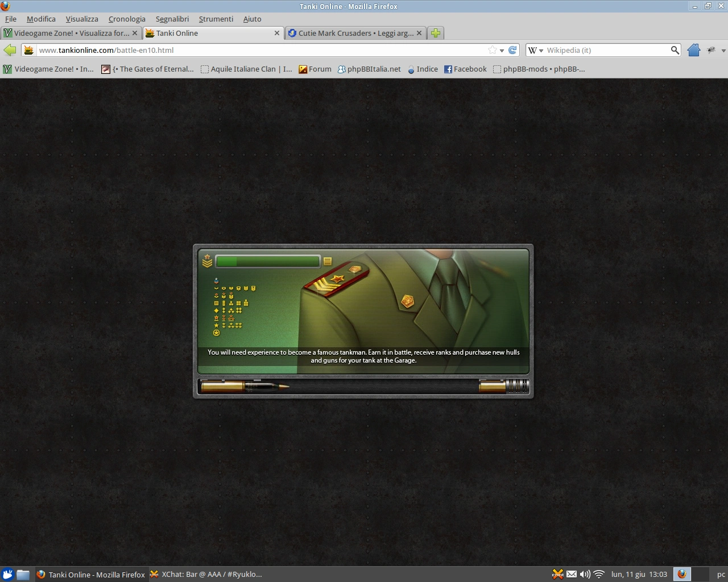Click the Firefox icon near the clock
This screenshot has height=582, width=728.
point(682,574)
